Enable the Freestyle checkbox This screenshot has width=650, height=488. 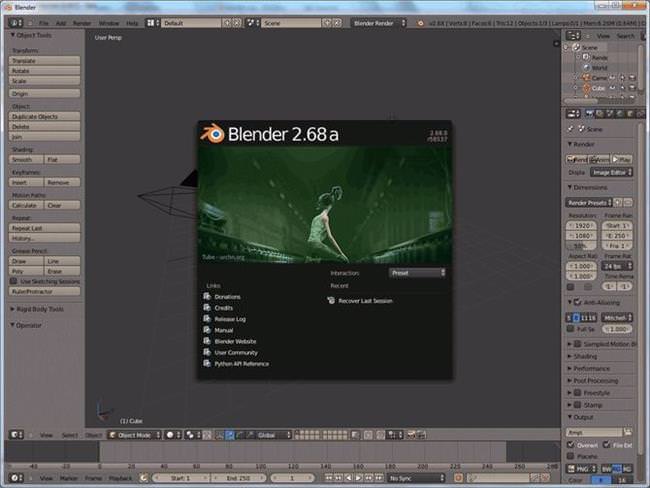tap(577, 393)
